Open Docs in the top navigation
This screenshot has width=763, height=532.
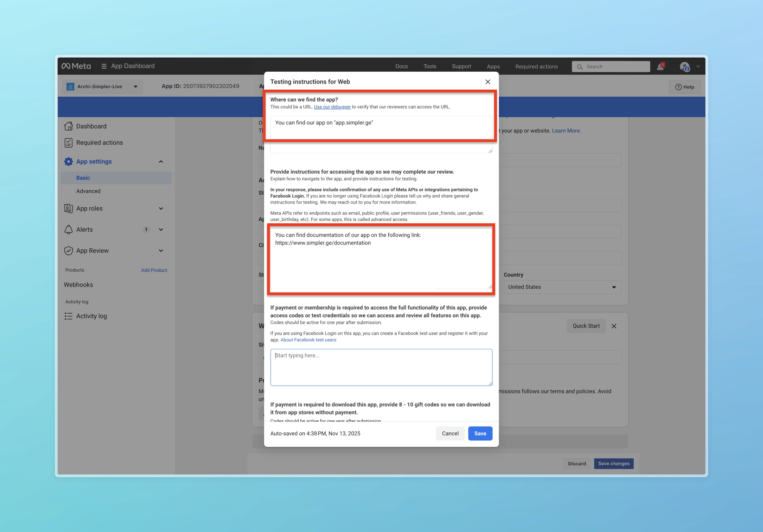click(401, 66)
